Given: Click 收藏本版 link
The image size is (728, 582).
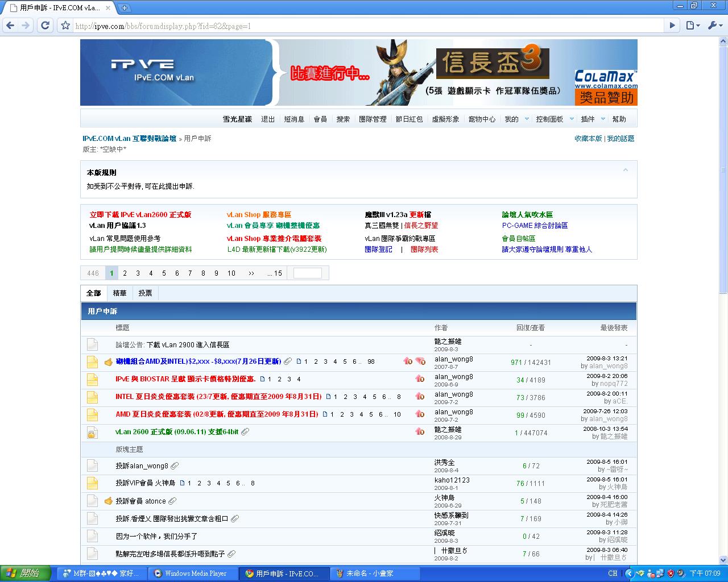Looking at the screenshot, I should tap(588, 139).
